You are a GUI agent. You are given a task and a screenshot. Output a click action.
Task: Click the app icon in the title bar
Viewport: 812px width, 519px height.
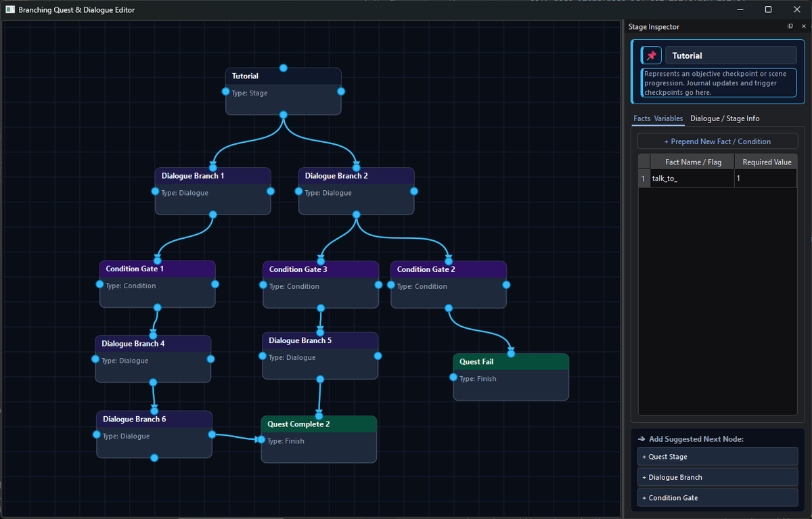click(x=9, y=9)
